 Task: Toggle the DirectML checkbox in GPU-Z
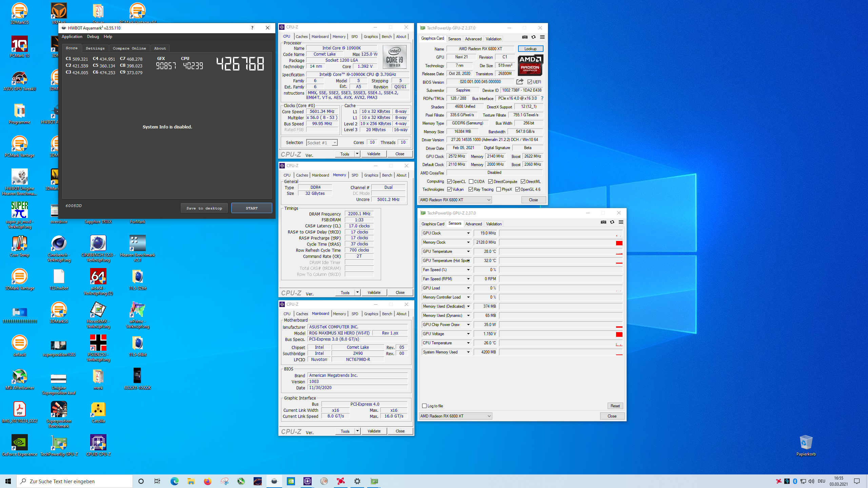tap(523, 182)
